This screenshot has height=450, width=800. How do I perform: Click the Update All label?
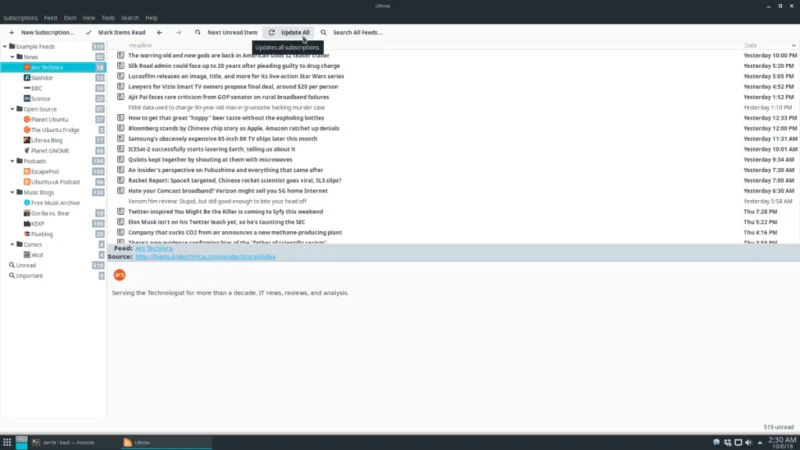tap(295, 33)
